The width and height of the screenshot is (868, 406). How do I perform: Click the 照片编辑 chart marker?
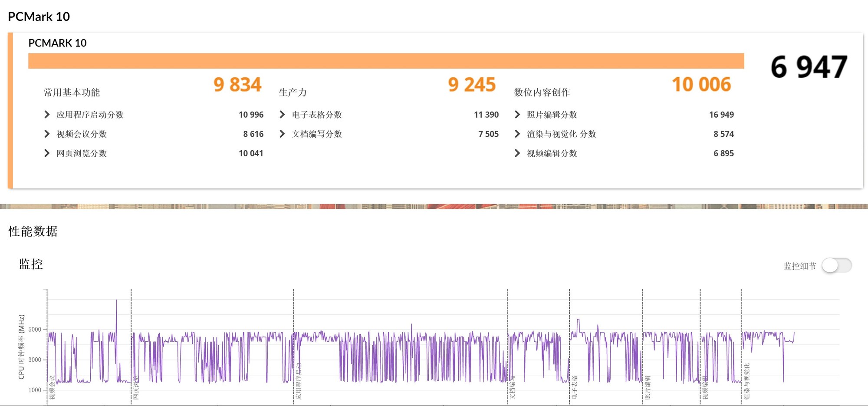pyautogui.click(x=648, y=387)
